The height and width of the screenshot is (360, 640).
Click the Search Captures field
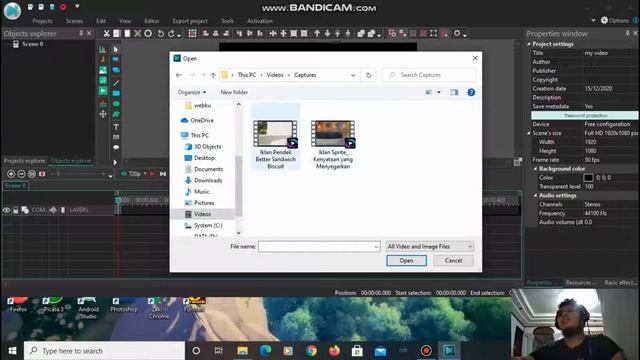[429, 75]
